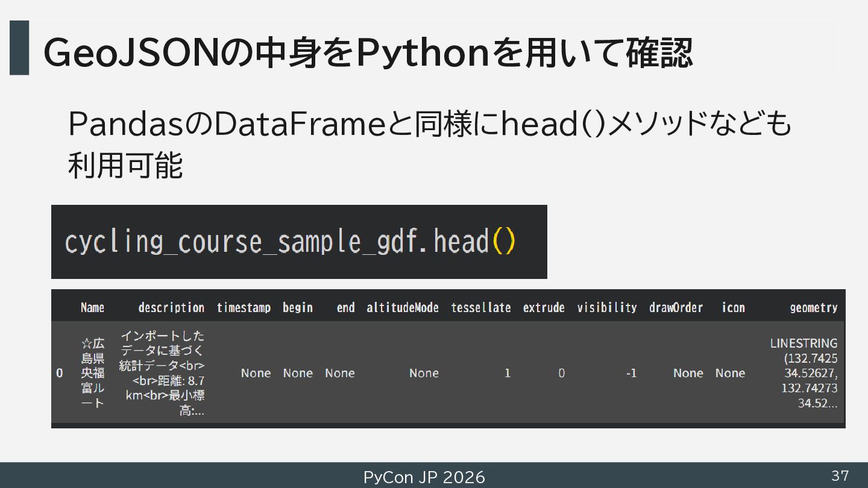Select the 'altitudeMode' column header

click(x=403, y=307)
